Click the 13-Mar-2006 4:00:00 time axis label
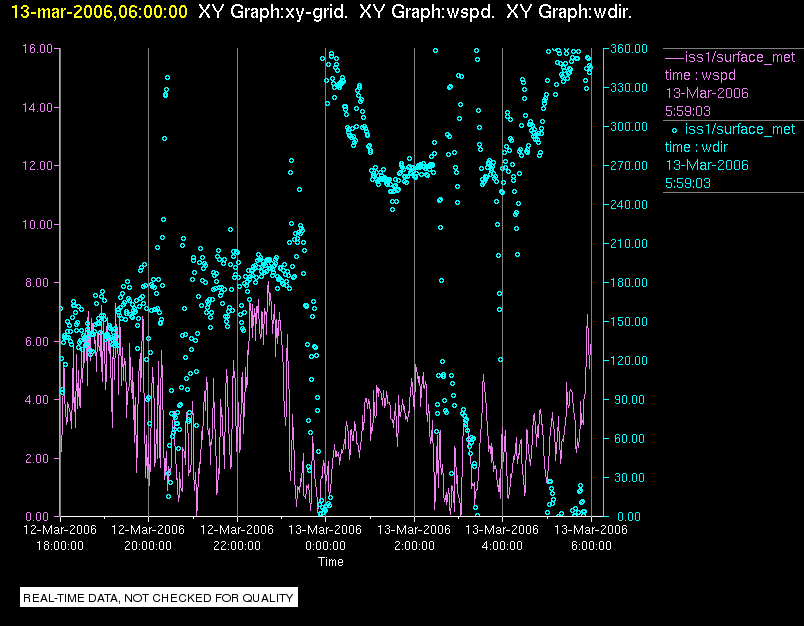This screenshot has height=626, width=804. 502,538
